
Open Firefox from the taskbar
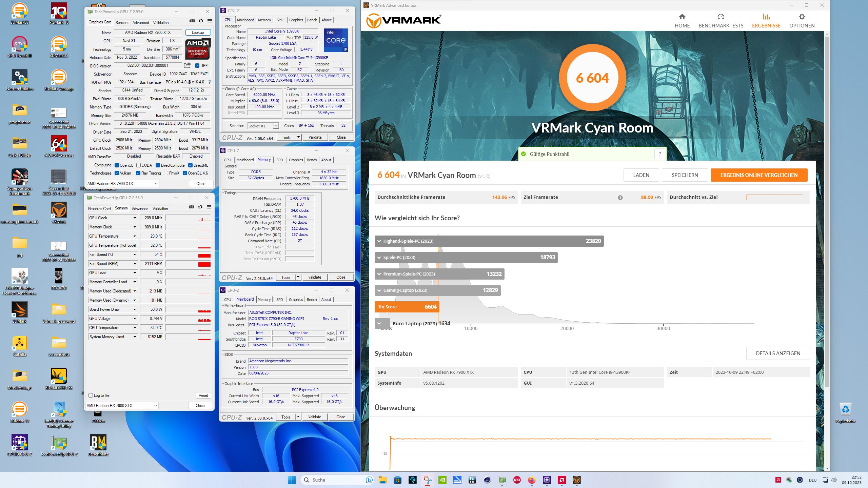(532, 480)
